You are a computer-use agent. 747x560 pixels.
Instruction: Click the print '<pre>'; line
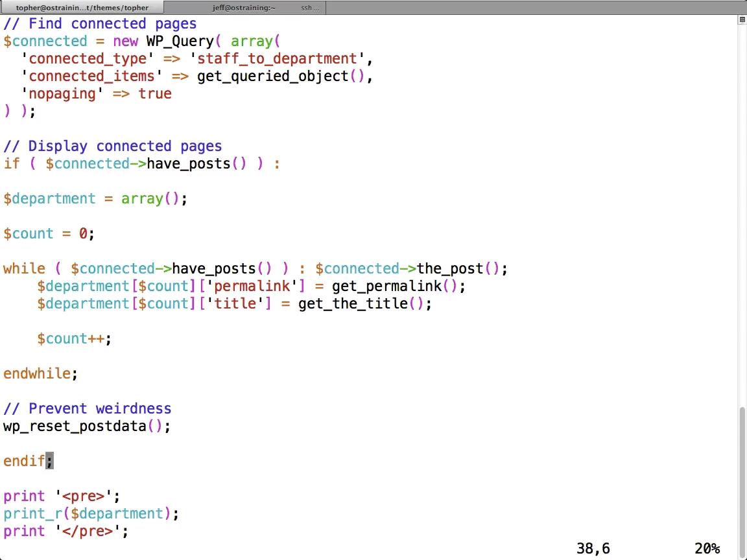(x=62, y=496)
